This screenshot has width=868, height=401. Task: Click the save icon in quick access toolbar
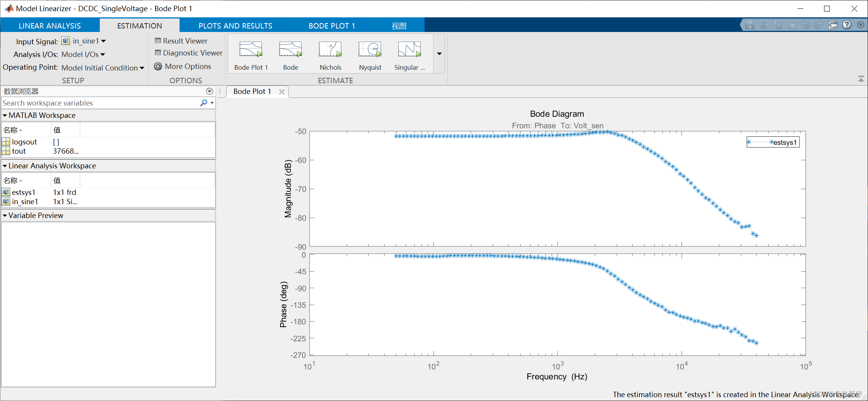(x=749, y=25)
